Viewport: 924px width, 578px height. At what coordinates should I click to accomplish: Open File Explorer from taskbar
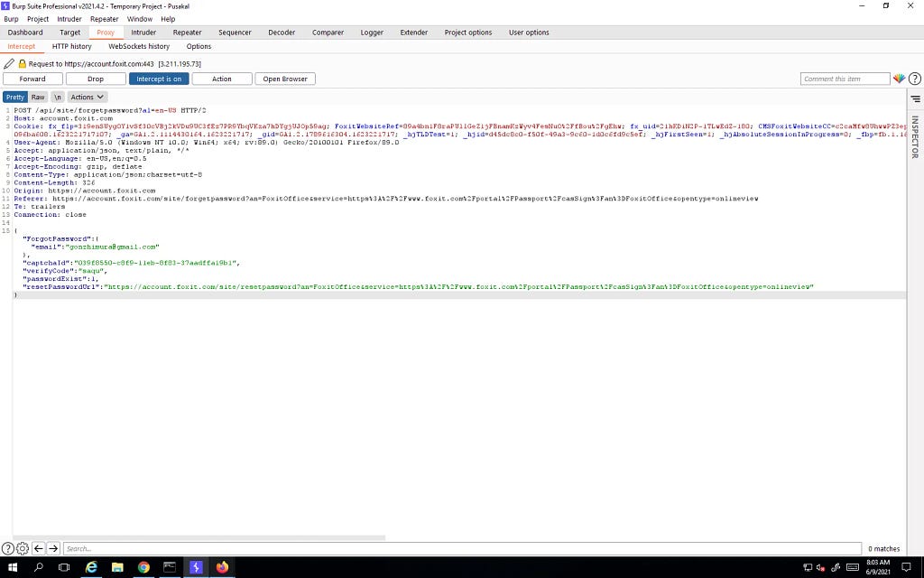point(117,567)
